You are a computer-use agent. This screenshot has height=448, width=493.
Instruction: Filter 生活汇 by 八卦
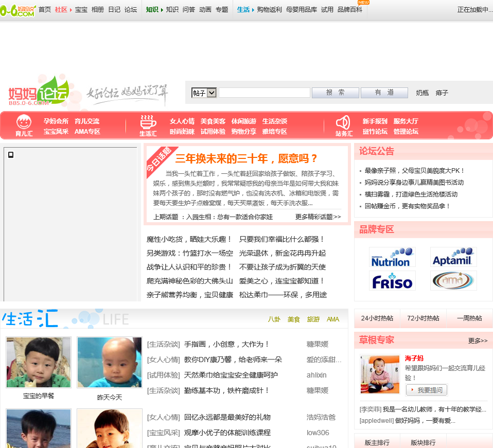pos(274,319)
